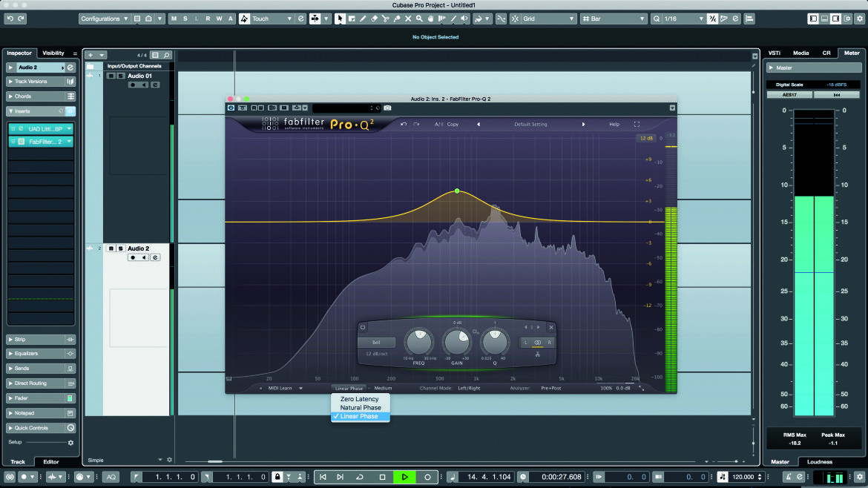Click the GAIN knob of the EQ band
This screenshot has width=868, height=488.
pos(457,342)
